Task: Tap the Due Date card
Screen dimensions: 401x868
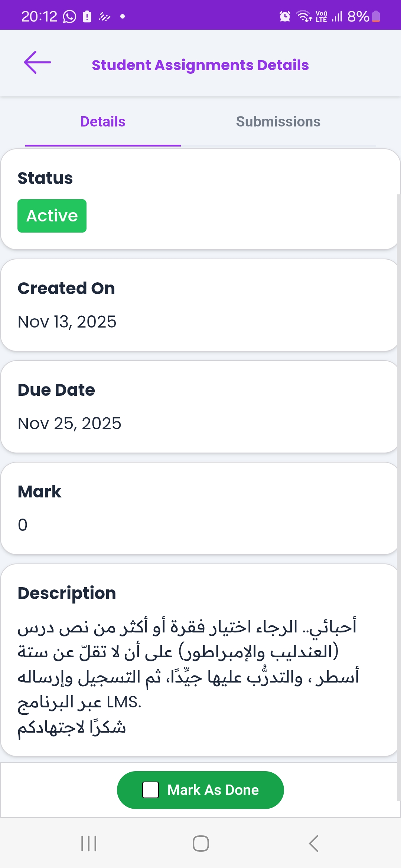Action: click(x=200, y=407)
